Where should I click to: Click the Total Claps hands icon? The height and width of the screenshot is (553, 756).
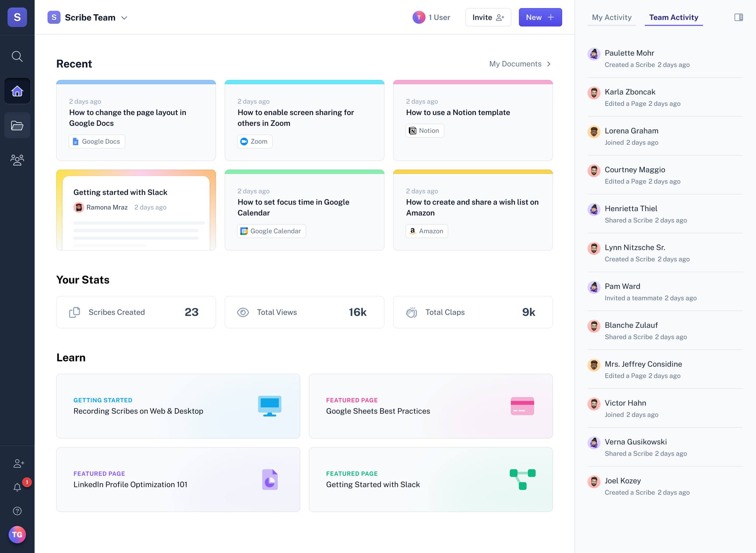point(412,312)
